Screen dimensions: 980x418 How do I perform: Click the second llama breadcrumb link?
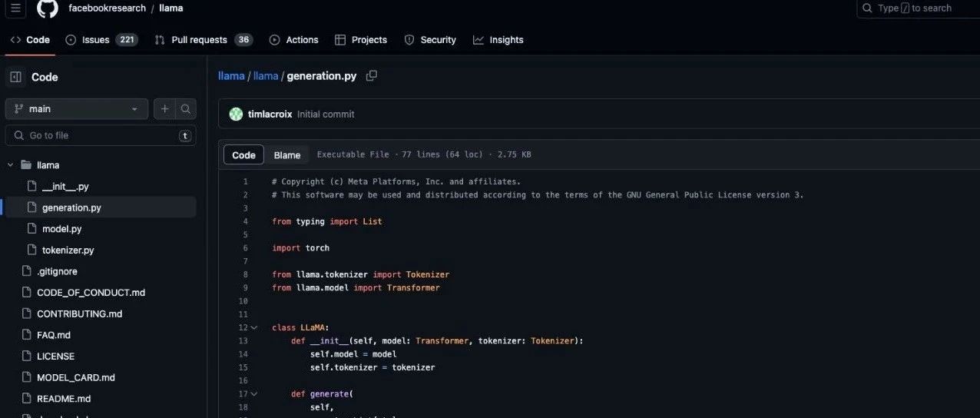pos(266,76)
